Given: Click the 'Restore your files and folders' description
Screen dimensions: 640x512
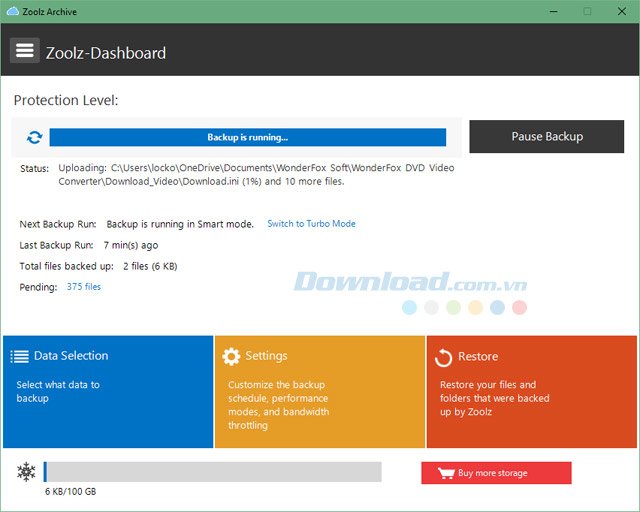Looking at the screenshot, I should click(494, 398).
